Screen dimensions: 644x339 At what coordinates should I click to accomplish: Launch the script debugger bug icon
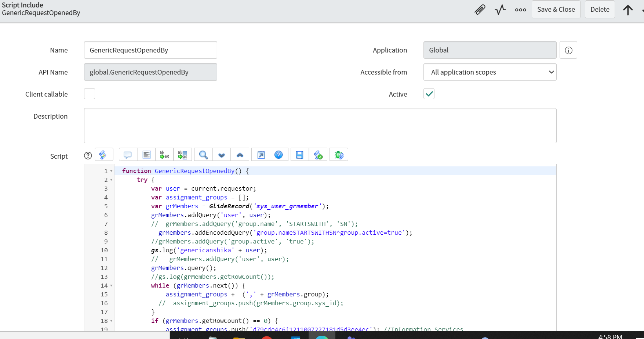click(339, 154)
